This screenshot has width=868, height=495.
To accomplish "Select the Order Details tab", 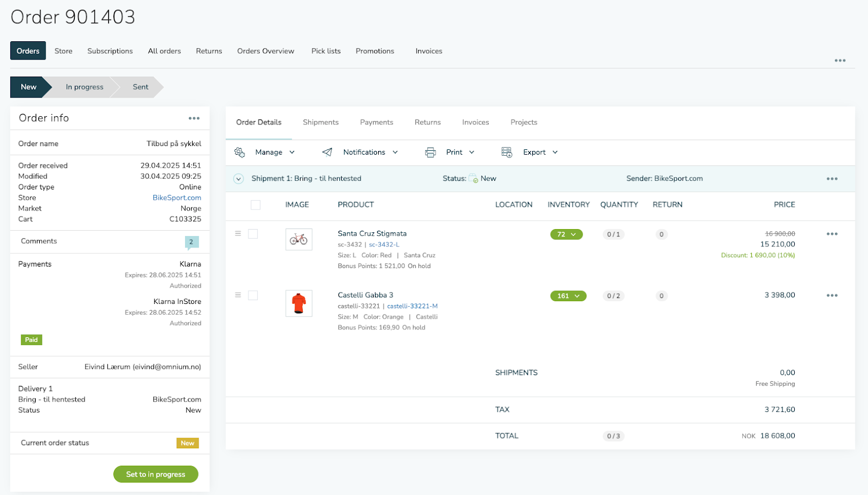I will 259,123.
